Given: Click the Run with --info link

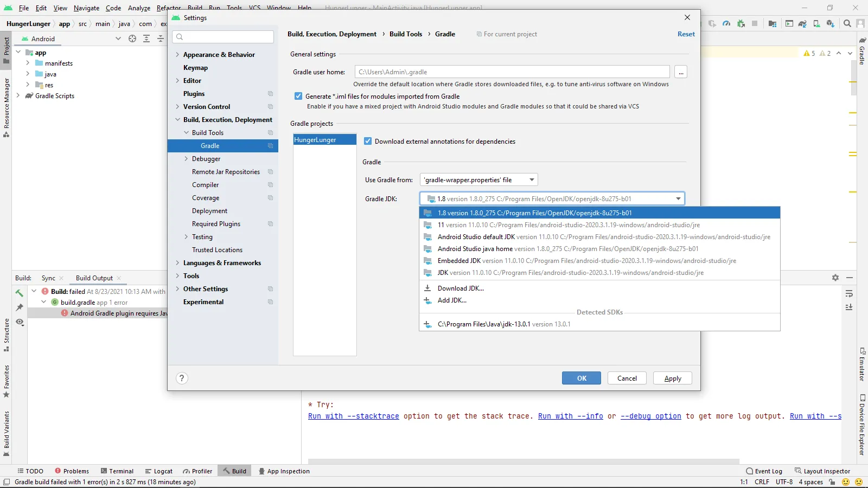Looking at the screenshot, I should [x=571, y=416].
